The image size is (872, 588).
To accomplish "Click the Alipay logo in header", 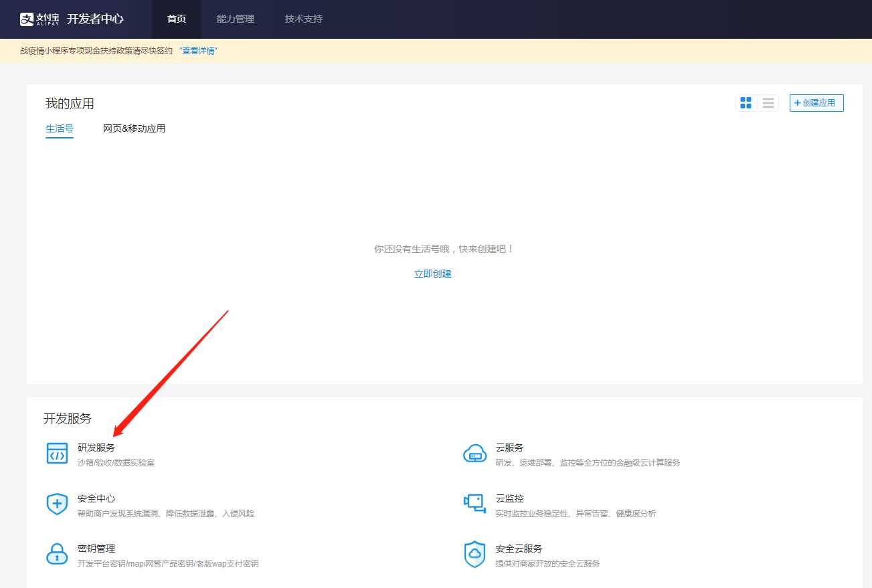I will [39, 19].
